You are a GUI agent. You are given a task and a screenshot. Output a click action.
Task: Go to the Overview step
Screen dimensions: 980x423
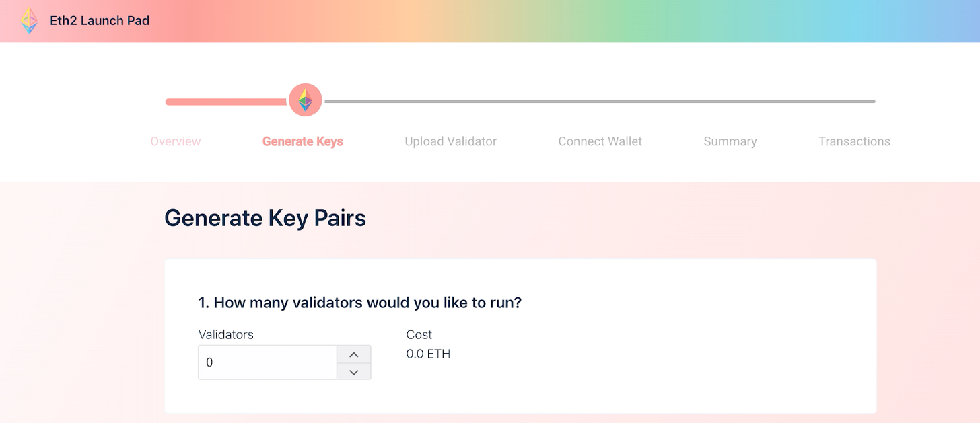[176, 141]
